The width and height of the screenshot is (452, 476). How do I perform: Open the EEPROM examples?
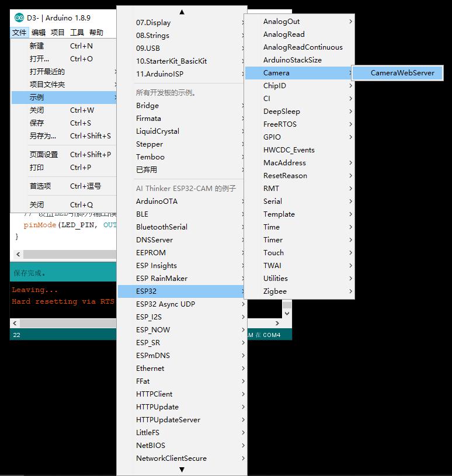pyautogui.click(x=182, y=252)
